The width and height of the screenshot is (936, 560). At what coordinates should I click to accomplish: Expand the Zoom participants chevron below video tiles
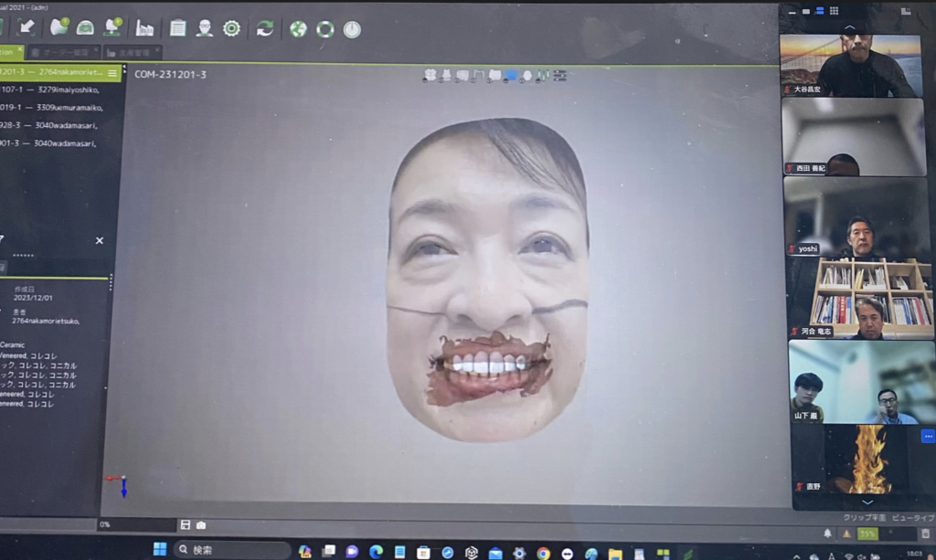click(867, 502)
